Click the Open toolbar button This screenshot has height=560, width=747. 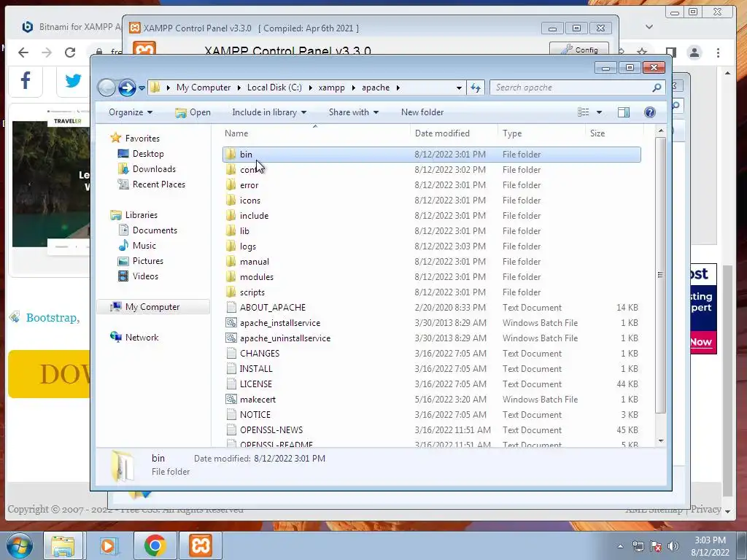click(193, 112)
